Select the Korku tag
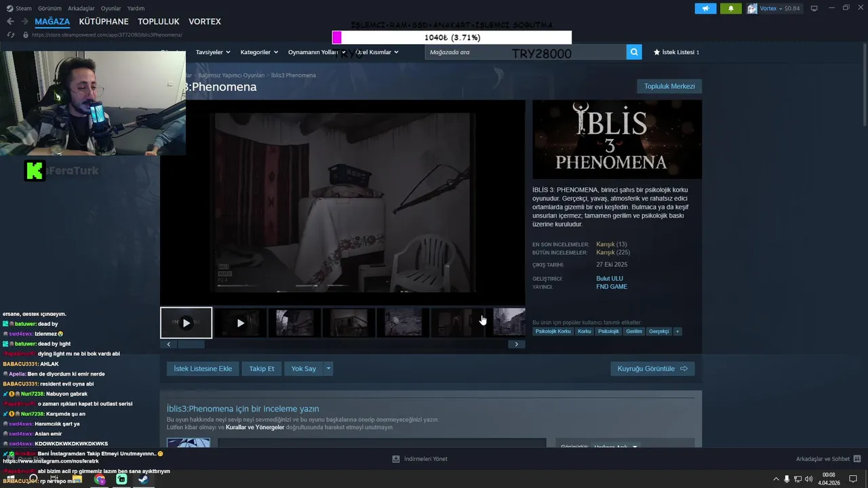Viewport: 868px width, 488px height. (585, 331)
